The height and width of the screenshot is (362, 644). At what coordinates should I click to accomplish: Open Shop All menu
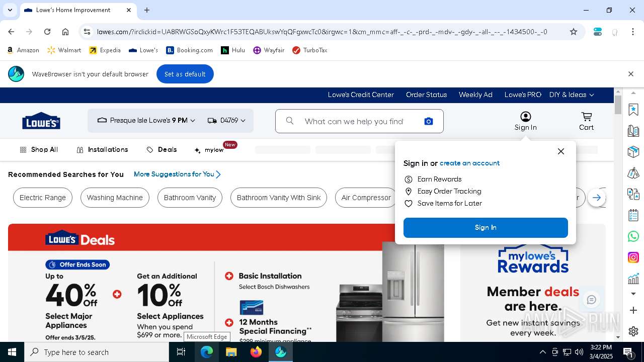click(x=39, y=150)
